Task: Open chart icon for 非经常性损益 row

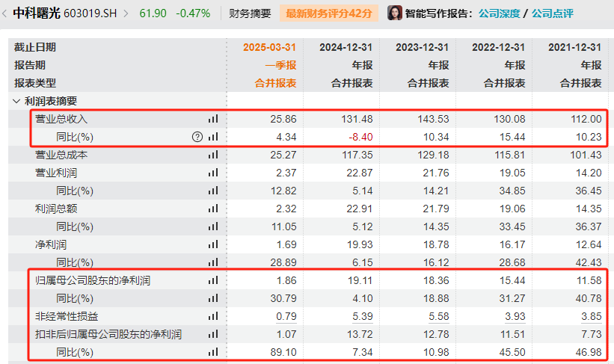Action: pos(213,316)
